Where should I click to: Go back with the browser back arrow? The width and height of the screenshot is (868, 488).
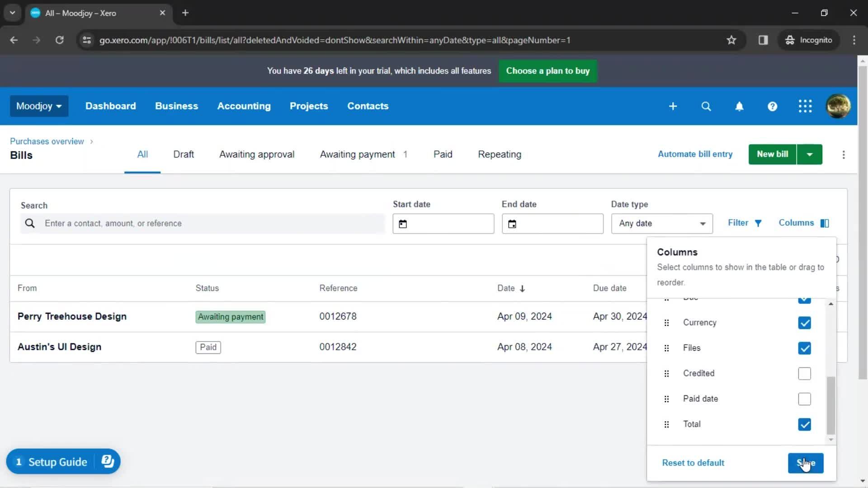tap(14, 40)
